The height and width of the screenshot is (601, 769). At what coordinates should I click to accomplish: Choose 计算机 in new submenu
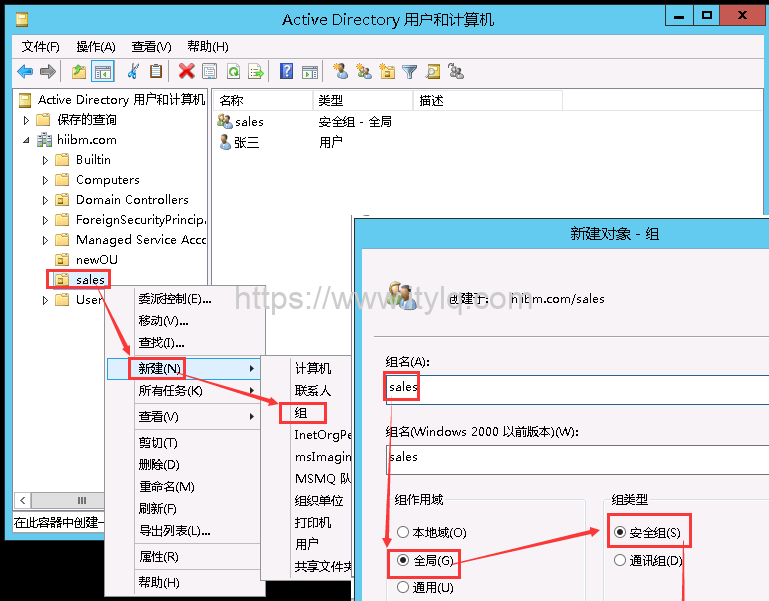(313, 368)
